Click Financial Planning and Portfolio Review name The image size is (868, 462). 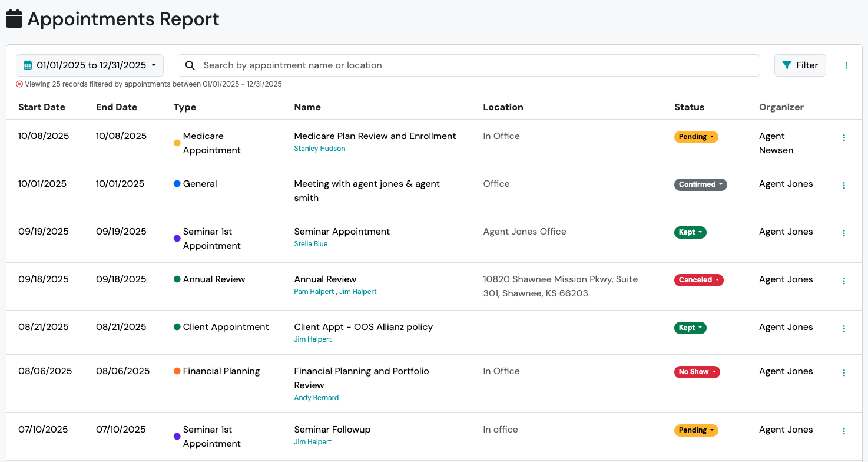[362, 378]
